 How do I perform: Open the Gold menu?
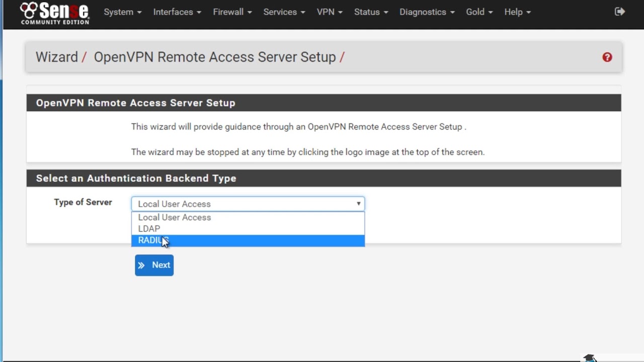(x=479, y=12)
